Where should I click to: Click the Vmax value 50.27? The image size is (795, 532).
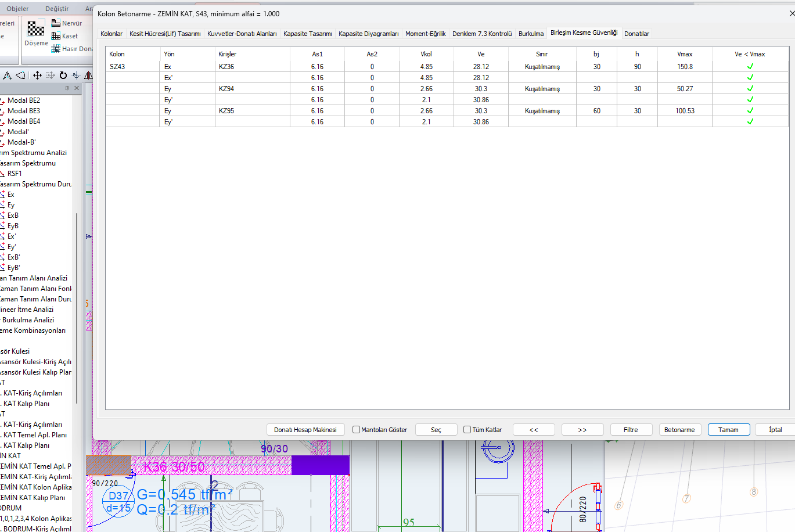[685, 89]
